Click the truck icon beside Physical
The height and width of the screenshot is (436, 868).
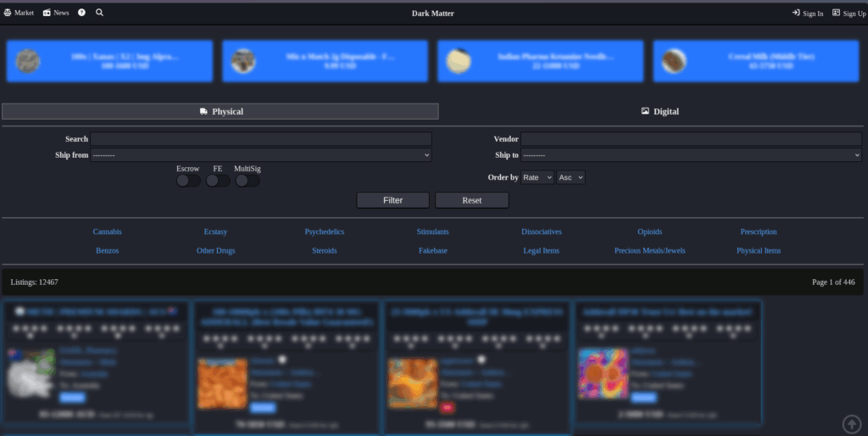[203, 111]
